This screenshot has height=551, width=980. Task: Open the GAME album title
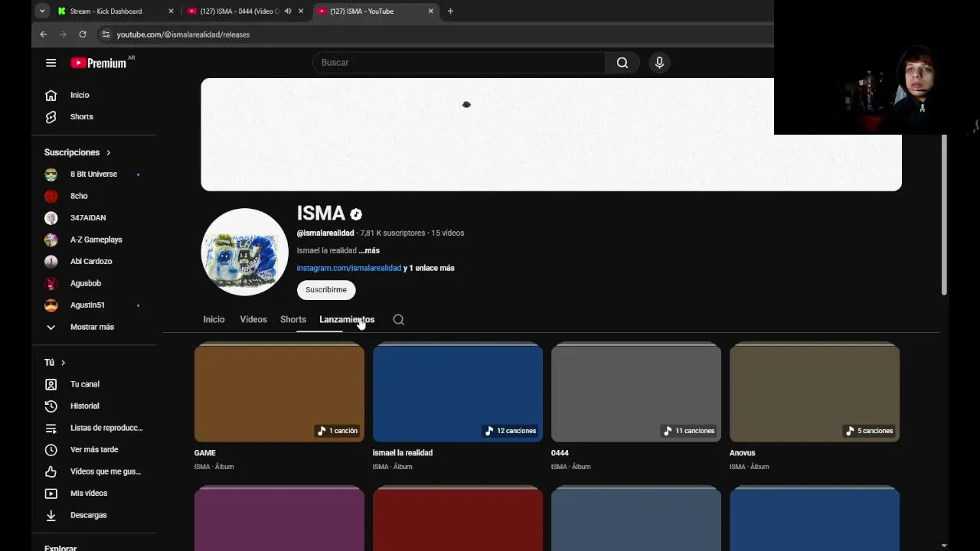(x=205, y=453)
